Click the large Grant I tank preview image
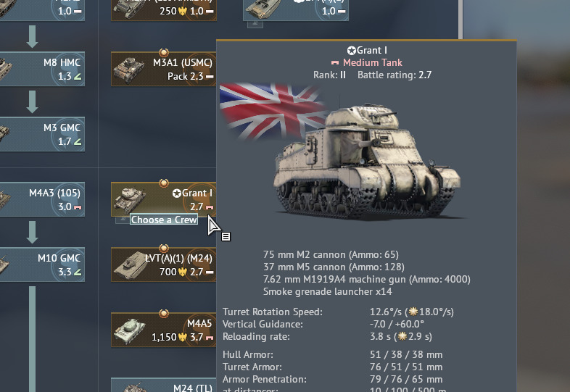This screenshot has width=570, height=392. [x=366, y=162]
